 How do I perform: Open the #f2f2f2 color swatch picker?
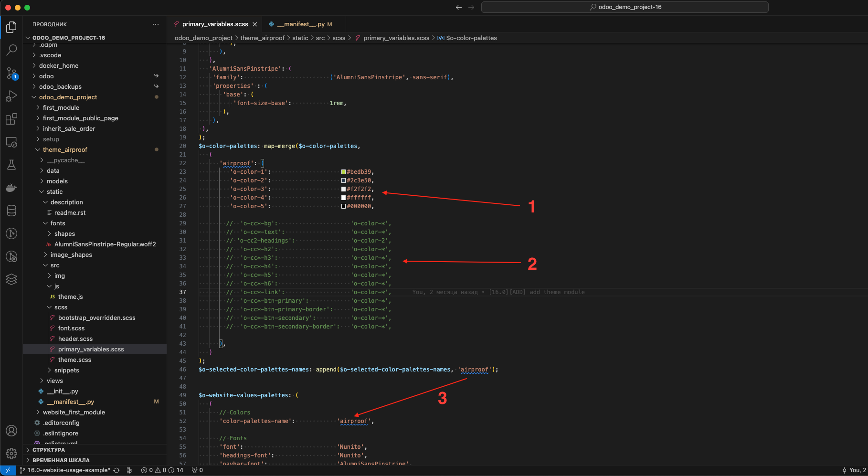pos(343,189)
